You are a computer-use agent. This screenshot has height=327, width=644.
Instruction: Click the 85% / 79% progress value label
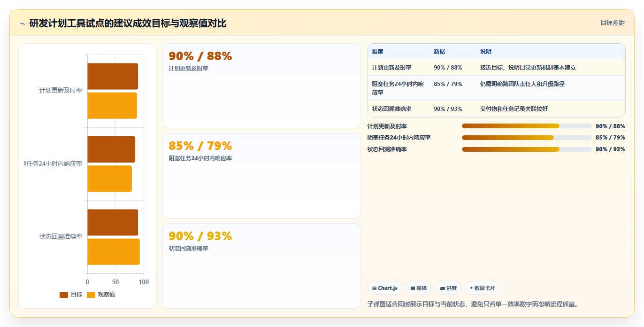click(610, 138)
